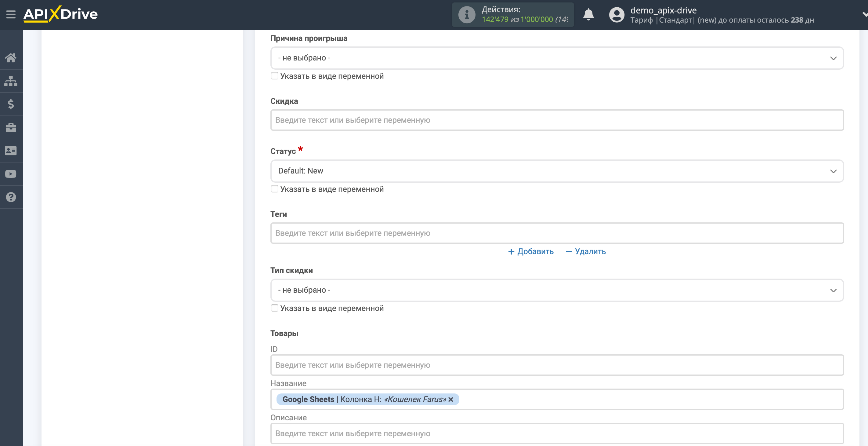Image resolution: width=868 pixels, height=446 pixels.
Task: Open the briefcase services icon
Action: tap(11, 127)
